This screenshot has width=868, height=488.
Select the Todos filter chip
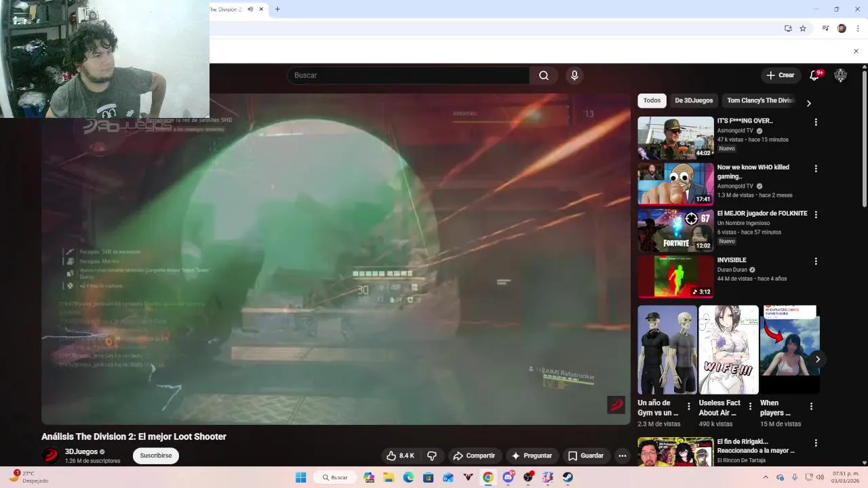[652, 100]
